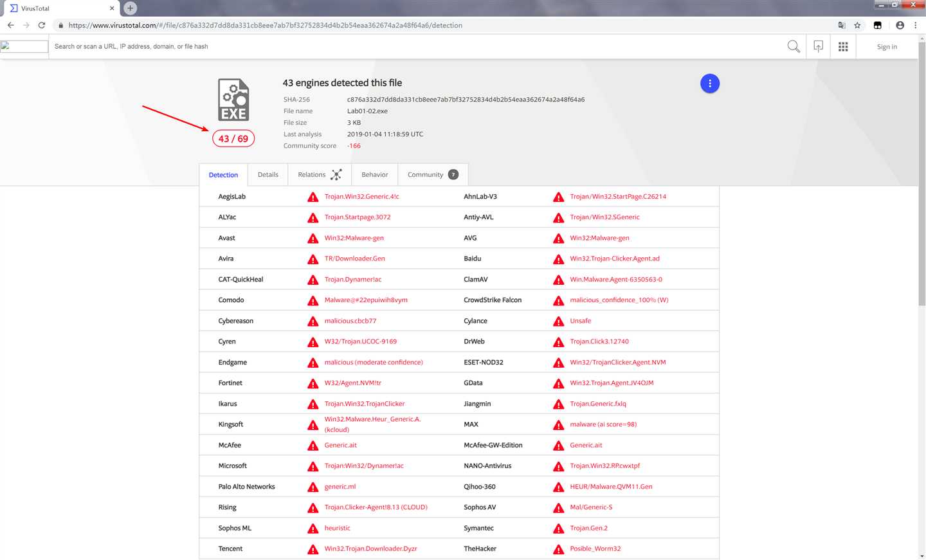
Task: Bookmark this page with star icon
Action: (857, 25)
